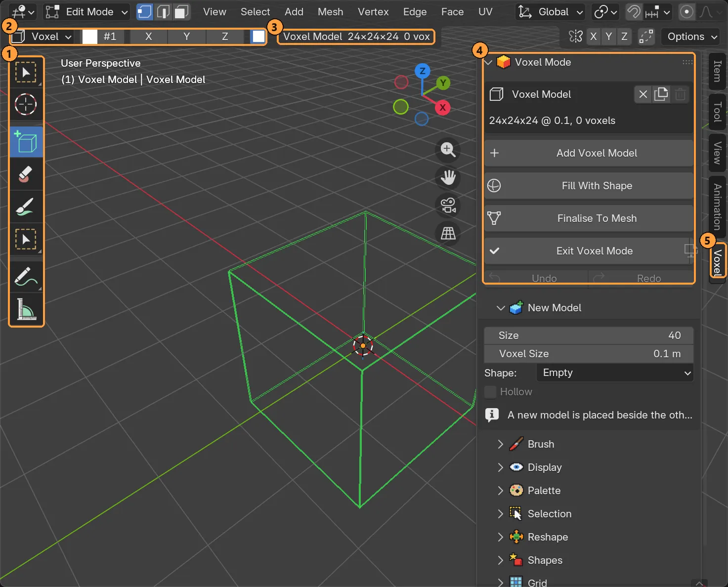The image size is (728, 587).
Task: Open the transform pivot point menu
Action: coord(605,12)
